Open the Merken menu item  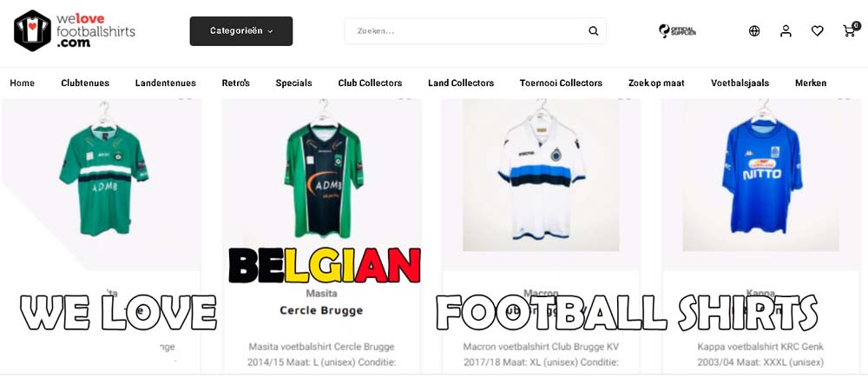point(811,83)
